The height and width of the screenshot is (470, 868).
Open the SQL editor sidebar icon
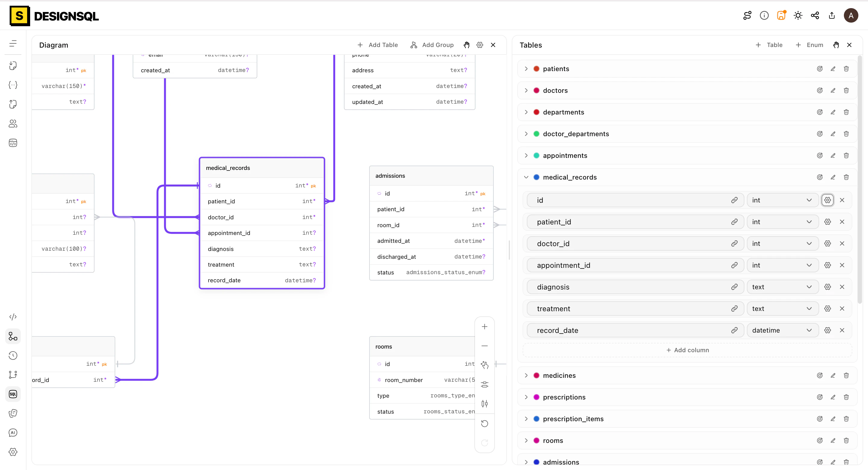pos(13,394)
